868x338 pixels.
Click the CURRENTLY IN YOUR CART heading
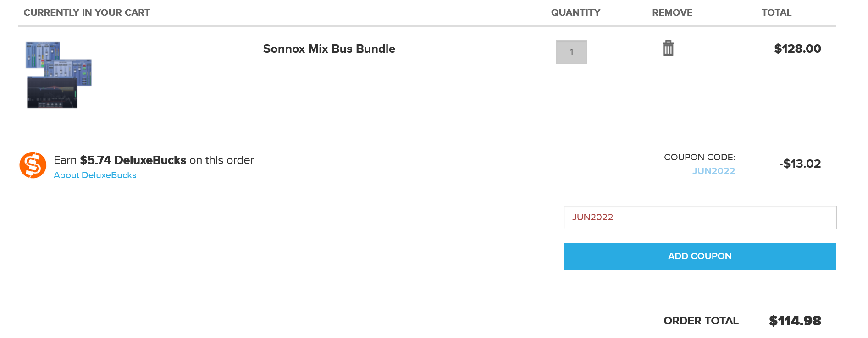(x=87, y=13)
